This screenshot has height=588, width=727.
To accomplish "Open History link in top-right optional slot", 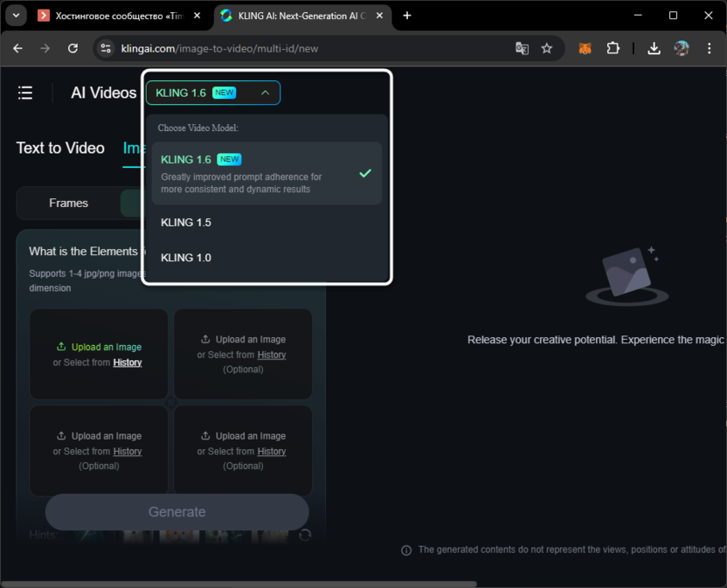I will [272, 356].
